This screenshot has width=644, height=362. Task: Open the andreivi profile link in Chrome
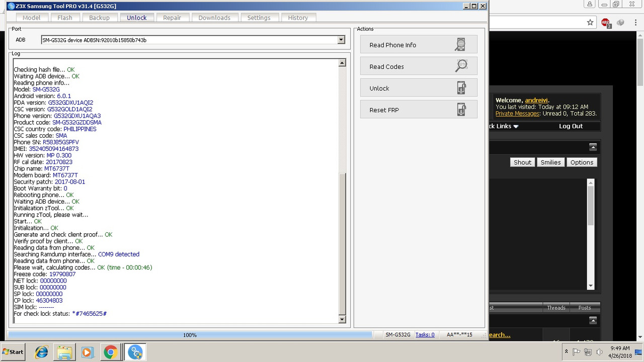(536, 100)
